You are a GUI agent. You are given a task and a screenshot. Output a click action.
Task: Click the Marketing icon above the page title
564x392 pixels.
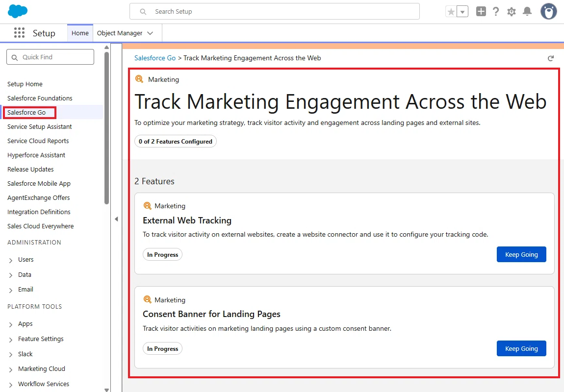[x=139, y=79]
